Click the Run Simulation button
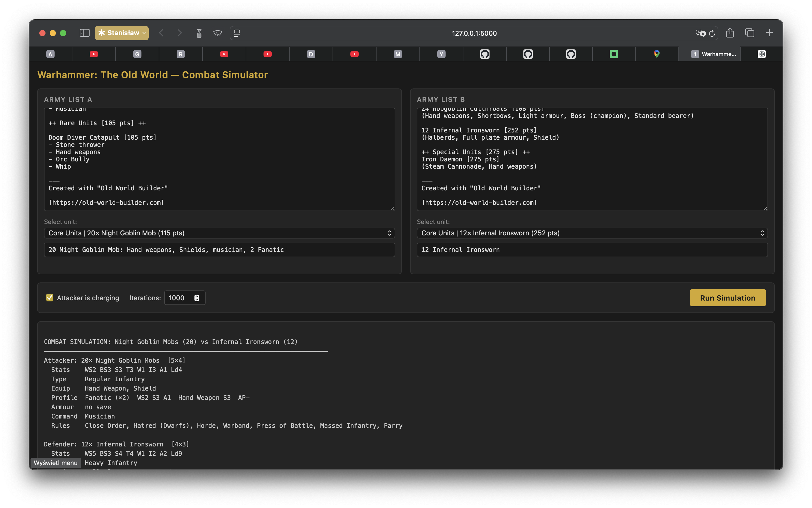This screenshot has height=508, width=812. tap(727, 298)
